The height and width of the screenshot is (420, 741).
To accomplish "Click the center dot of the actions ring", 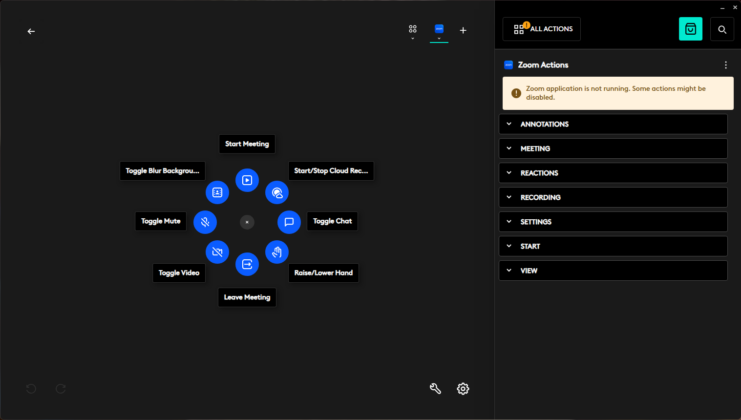I will 247,222.
